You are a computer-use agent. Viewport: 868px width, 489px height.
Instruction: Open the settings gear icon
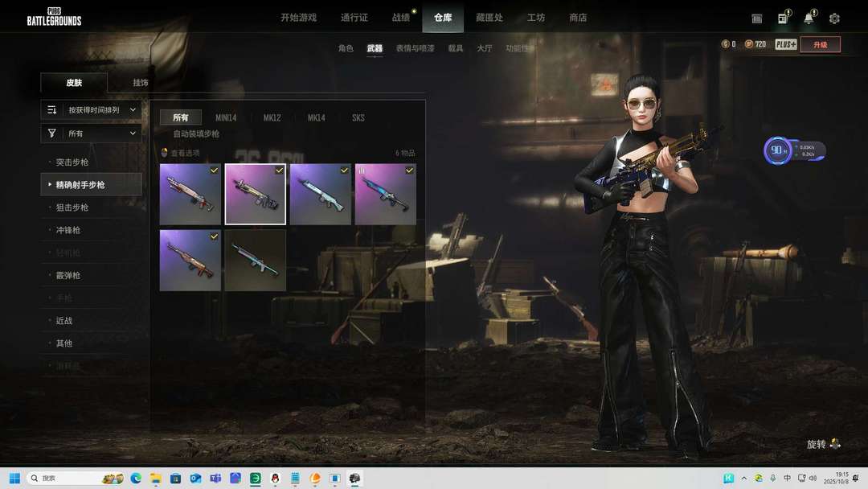[834, 18]
